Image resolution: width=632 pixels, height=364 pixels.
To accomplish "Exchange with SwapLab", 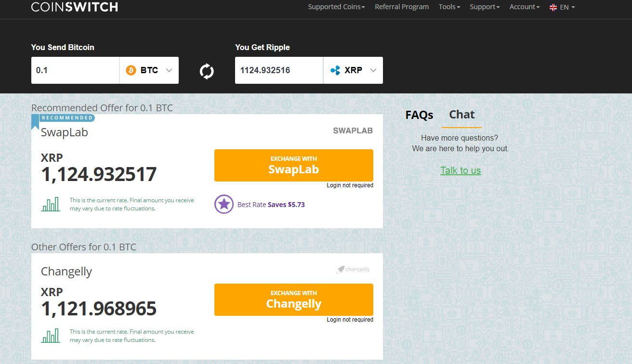I will tap(294, 165).
